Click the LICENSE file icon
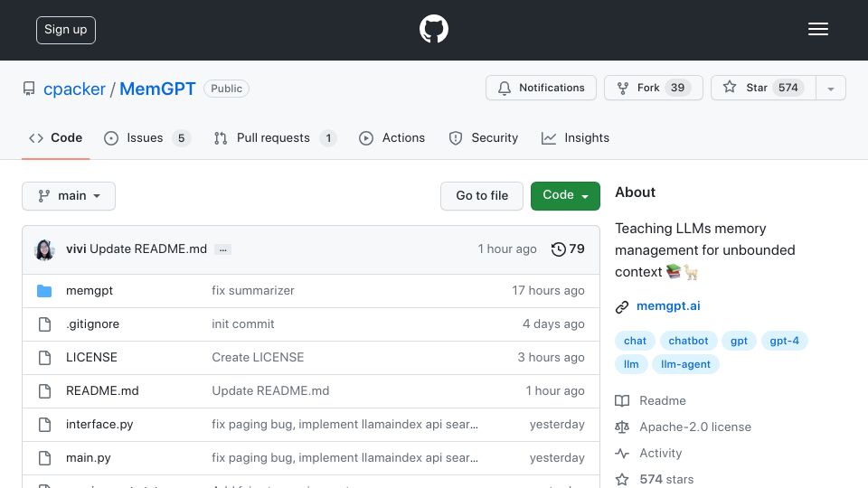The width and height of the screenshot is (868, 488). point(44,358)
